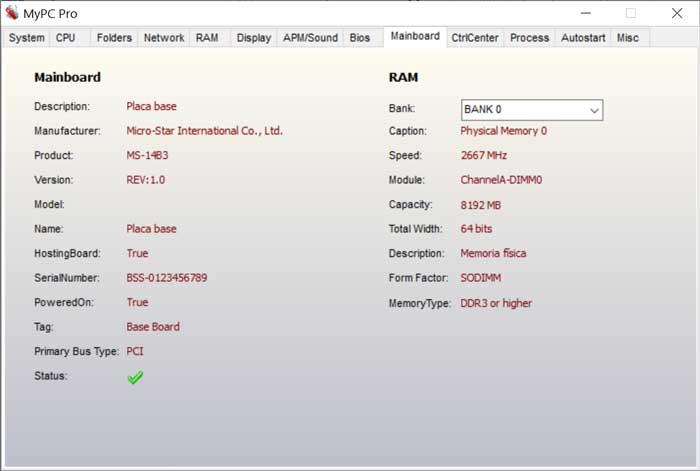Click version value REV:1.0
The width and height of the screenshot is (700, 471).
coord(146,180)
